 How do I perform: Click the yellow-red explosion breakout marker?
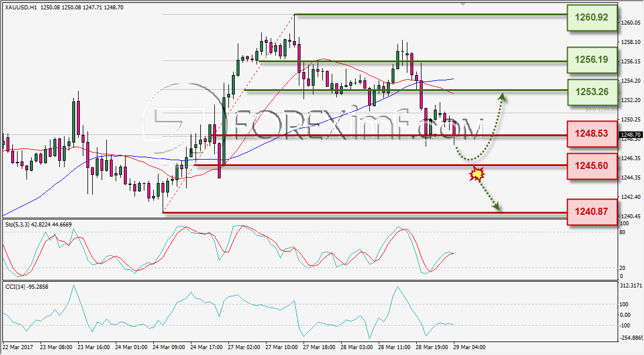(x=477, y=174)
